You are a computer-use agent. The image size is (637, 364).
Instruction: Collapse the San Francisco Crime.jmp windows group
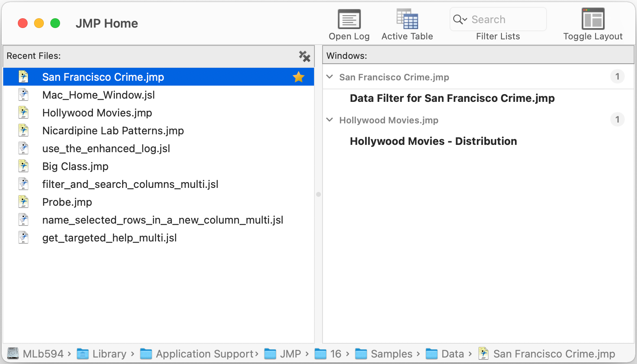[x=330, y=77]
